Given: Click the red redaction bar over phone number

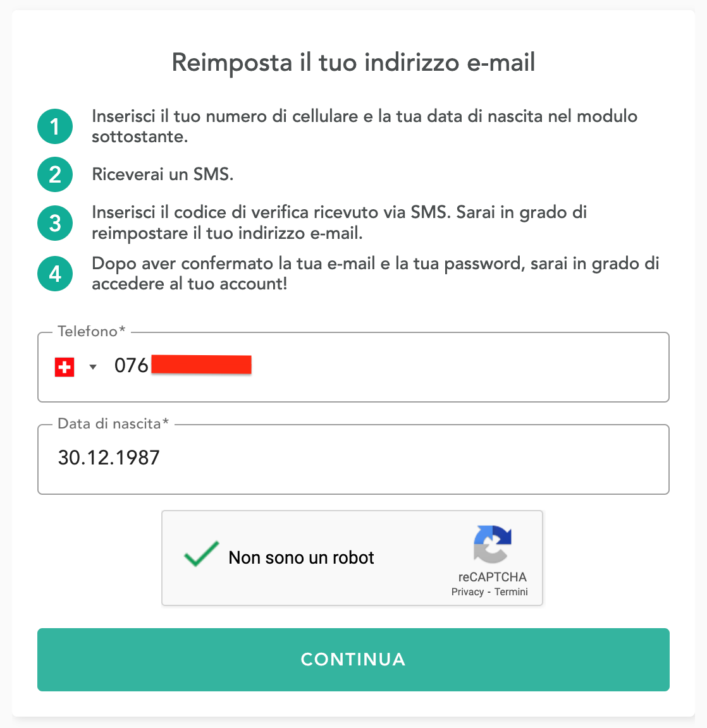Looking at the screenshot, I should [x=201, y=365].
